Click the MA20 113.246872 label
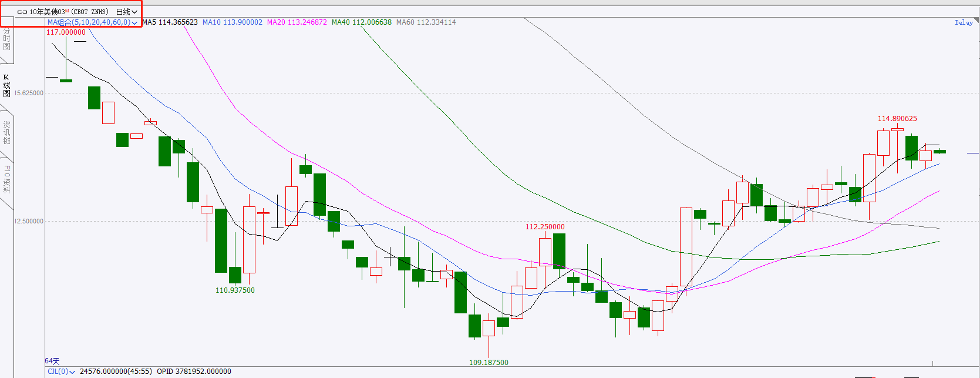Image resolution: width=980 pixels, height=378 pixels. [297, 22]
